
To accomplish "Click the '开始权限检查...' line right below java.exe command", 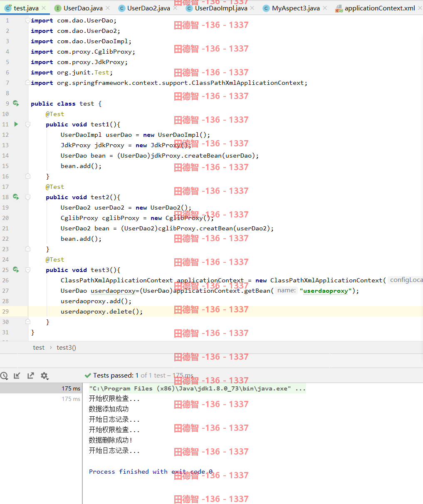I will tap(114, 399).
